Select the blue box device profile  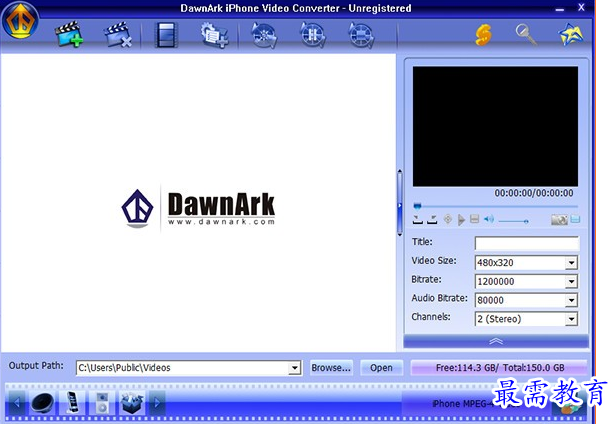pyautogui.click(x=132, y=403)
